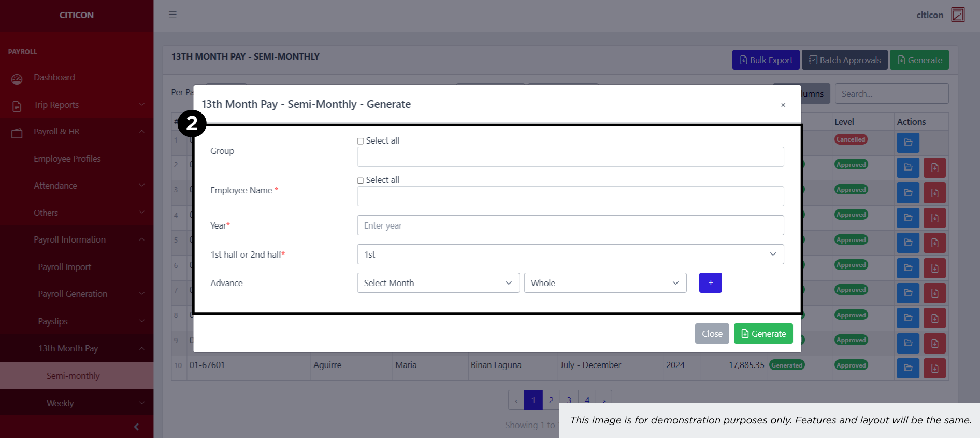The width and height of the screenshot is (980, 438).
Task: Click red download icon in last row
Action: [934, 368]
